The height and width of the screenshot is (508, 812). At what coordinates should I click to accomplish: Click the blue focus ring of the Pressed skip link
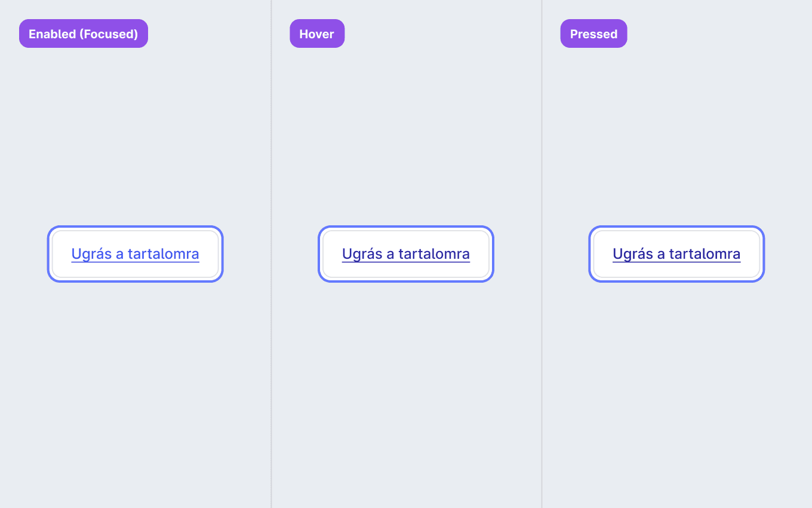[676, 227]
